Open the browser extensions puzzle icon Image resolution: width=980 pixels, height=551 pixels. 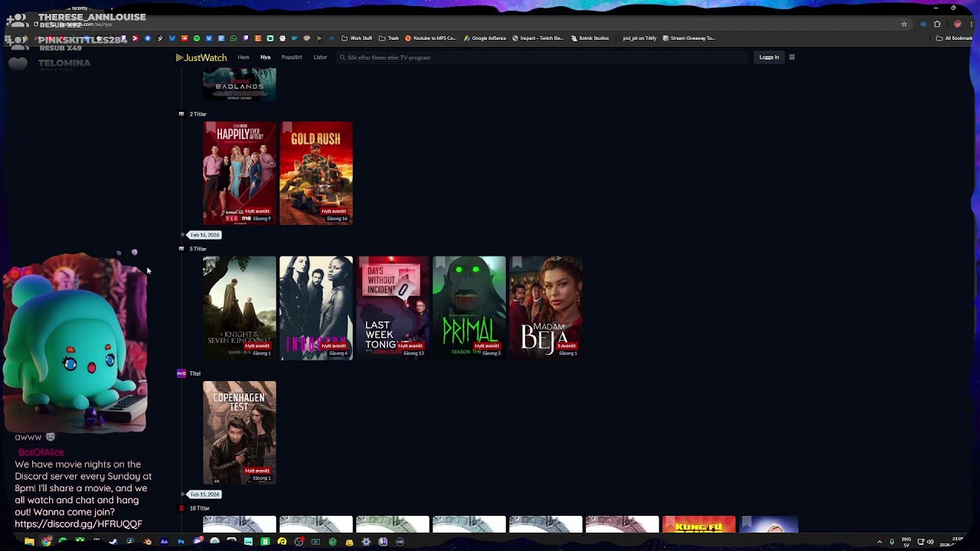(x=937, y=24)
